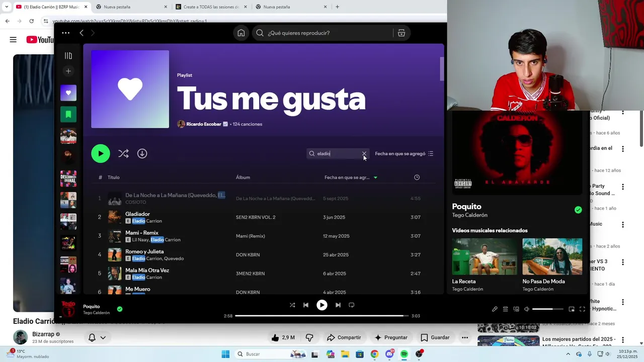Create a new playlist with the plus icon

coord(68,71)
